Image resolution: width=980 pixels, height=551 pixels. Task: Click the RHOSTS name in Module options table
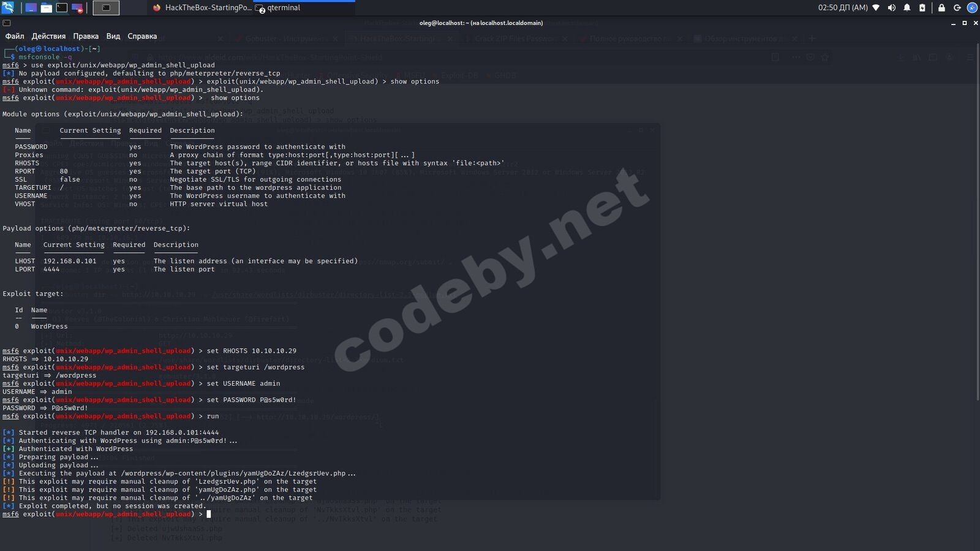click(27, 163)
